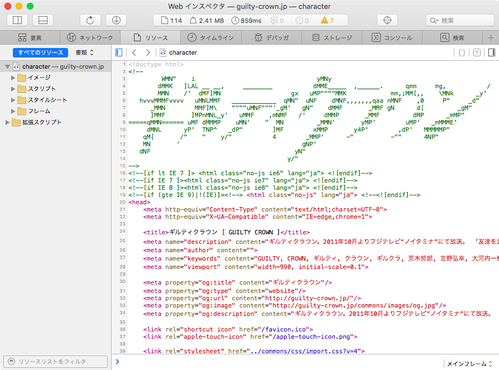Screen dimensions: 499x370
Task: Click the resource list filter field
Action: pyautogui.click(x=55, y=361)
